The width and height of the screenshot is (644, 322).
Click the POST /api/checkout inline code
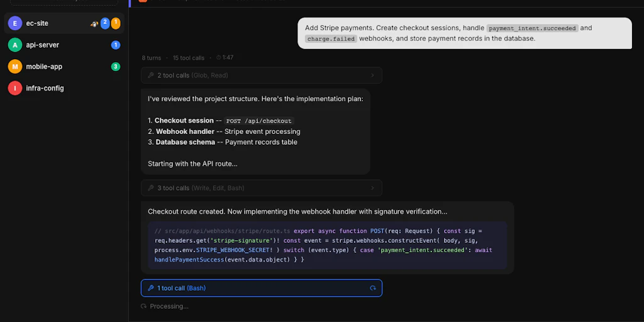(x=259, y=121)
